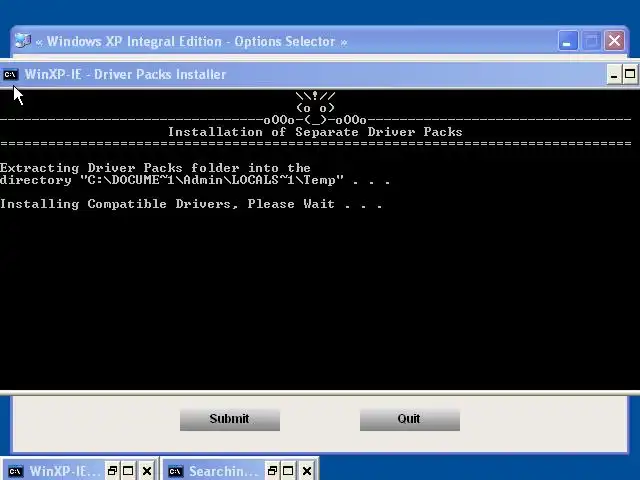This screenshot has height=480, width=640.
Task: Close the Options Selector window
Action: (x=614, y=41)
